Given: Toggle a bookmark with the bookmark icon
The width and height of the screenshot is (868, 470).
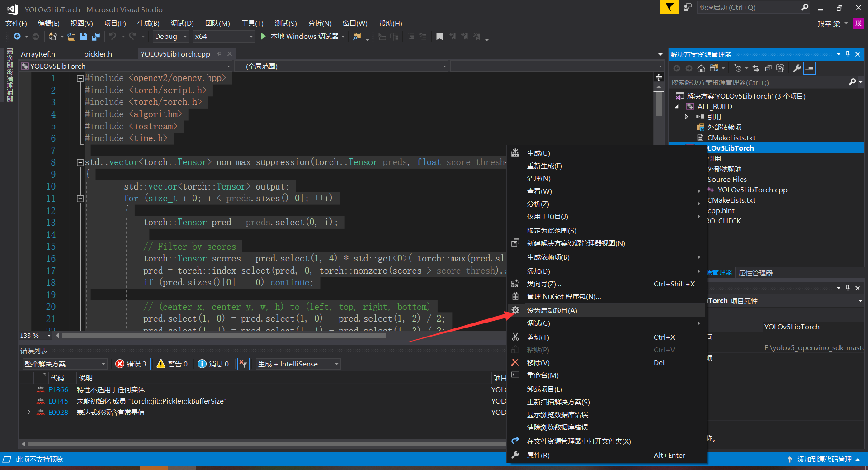Looking at the screenshot, I should [439, 37].
